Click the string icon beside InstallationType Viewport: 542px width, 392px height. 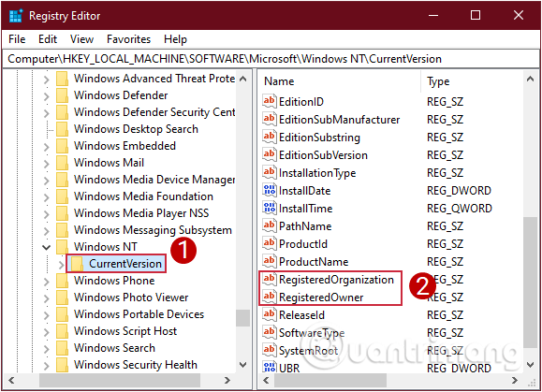pos(270,172)
